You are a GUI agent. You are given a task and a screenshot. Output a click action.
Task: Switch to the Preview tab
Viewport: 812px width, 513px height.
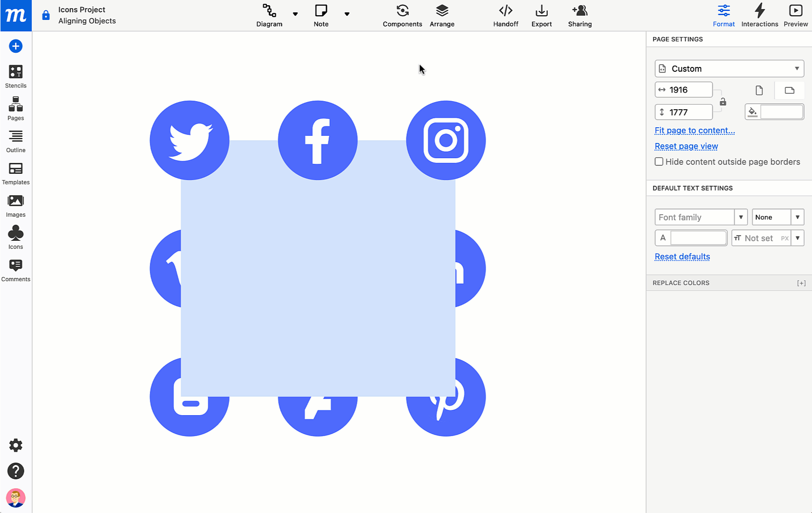[795, 15]
